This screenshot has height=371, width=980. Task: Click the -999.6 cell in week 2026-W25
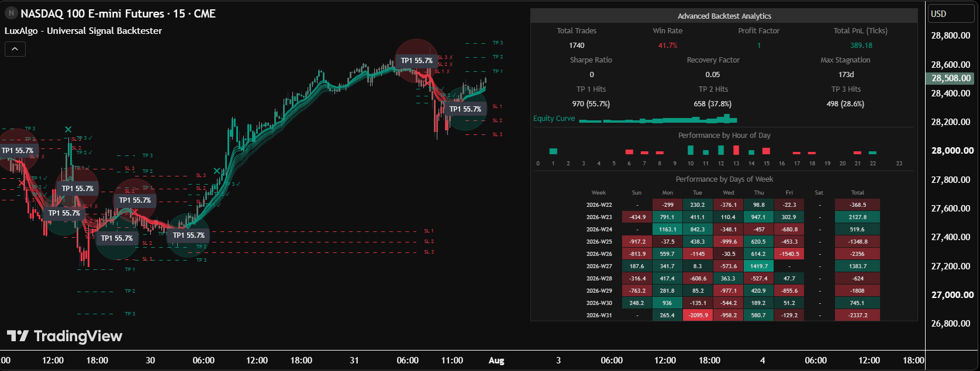click(x=728, y=242)
